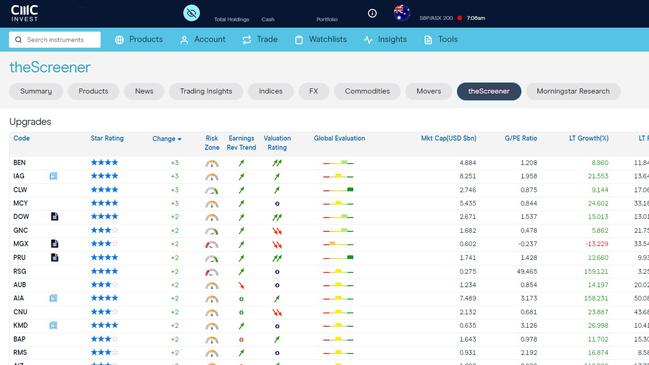
Task: Sort by Valuation Rating header
Action: click(x=277, y=143)
